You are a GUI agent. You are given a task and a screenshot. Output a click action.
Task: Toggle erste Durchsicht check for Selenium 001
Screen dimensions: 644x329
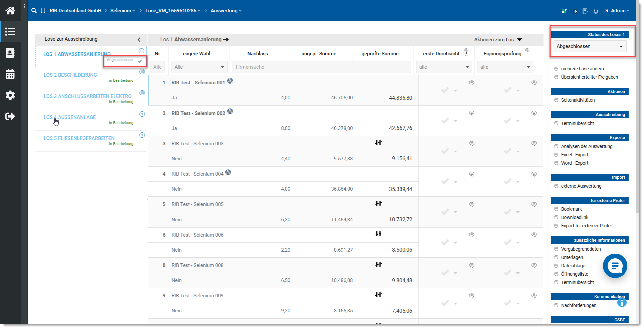pyautogui.click(x=445, y=90)
